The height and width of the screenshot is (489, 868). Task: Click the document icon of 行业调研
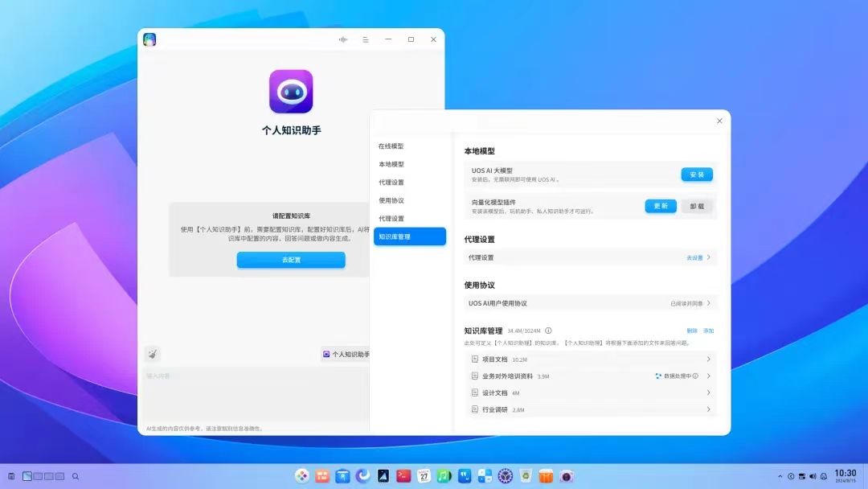(474, 410)
